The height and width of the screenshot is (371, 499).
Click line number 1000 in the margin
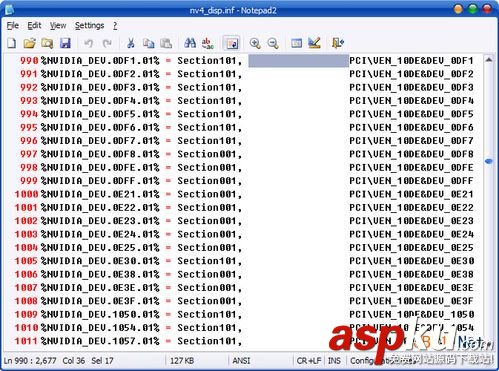(26, 194)
